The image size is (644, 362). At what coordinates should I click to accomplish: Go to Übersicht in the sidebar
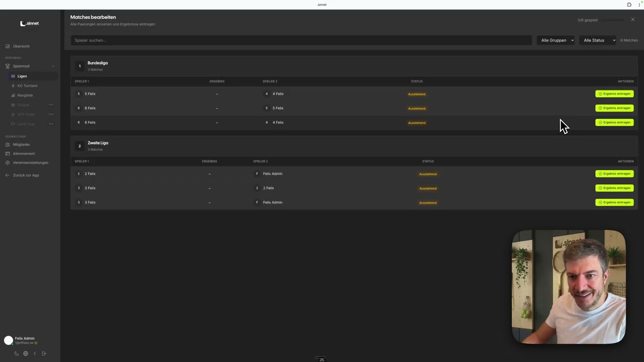(x=21, y=46)
